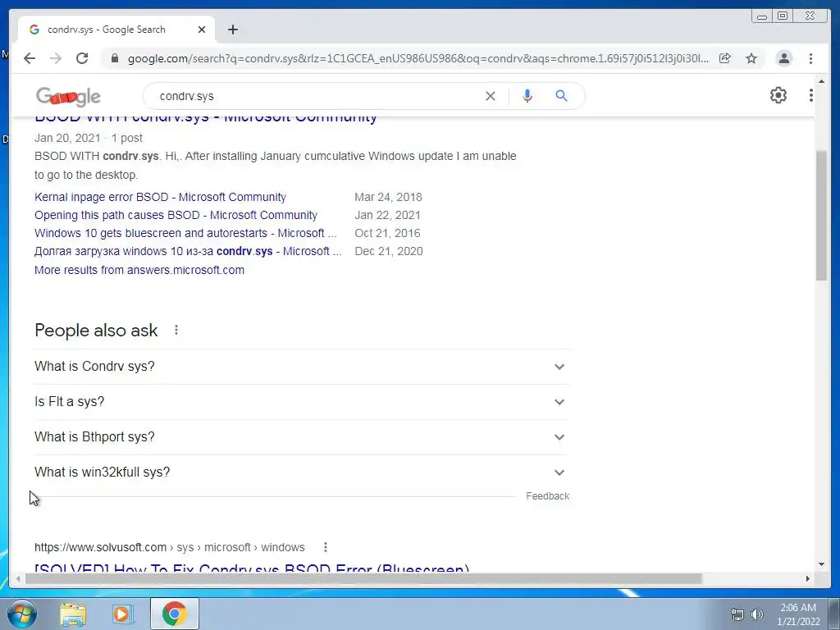Open Windows 10 gets bluescreen link
The height and width of the screenshot is (630, 840).
click(x=185, y=234)
